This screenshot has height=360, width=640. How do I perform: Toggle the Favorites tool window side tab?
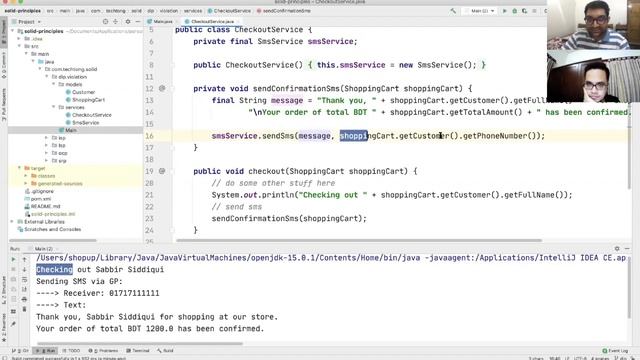tap(4, 328)
